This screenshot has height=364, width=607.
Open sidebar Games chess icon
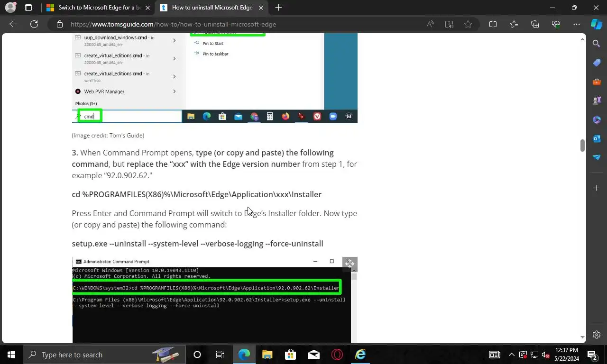click(597, 100)
